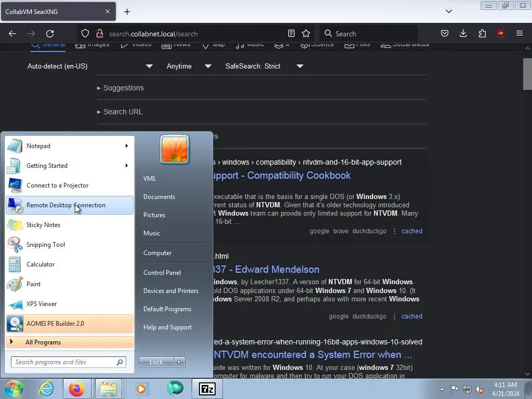The image size is (532, 399).
Task: Open the Action Center flag icon
Action: tap(454, 389)
